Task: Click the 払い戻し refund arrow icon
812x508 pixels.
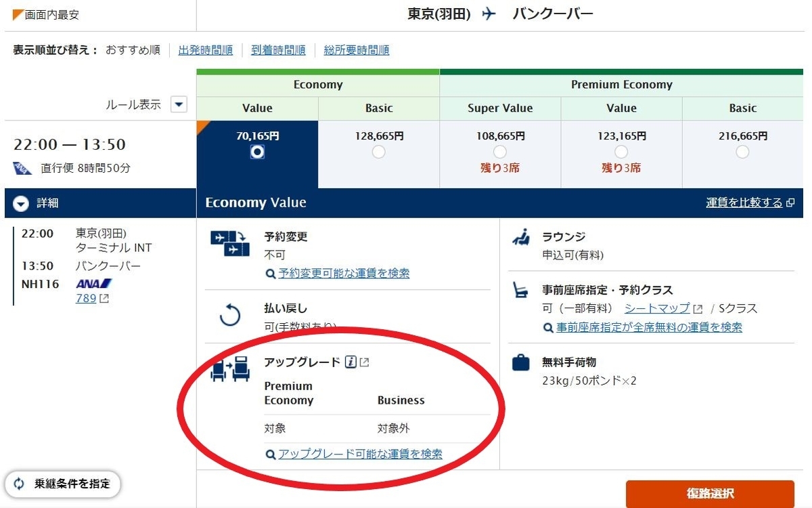Action: [231, 316]
